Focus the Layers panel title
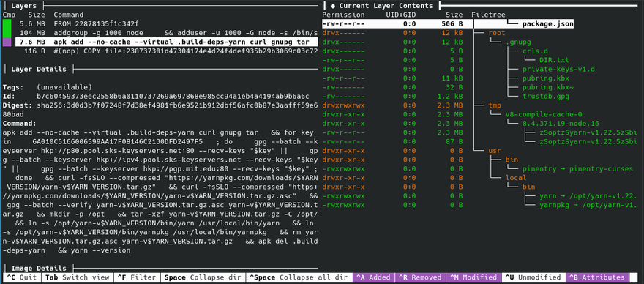The width and height of the screenshot is (644, 284). coord(24,6)
